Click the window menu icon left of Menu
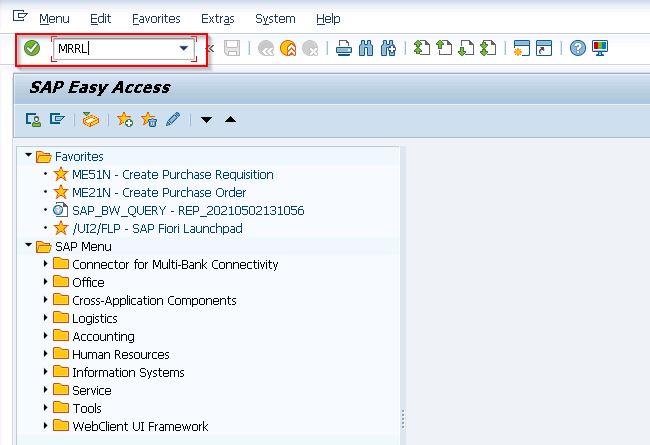 tap(20, 16)
